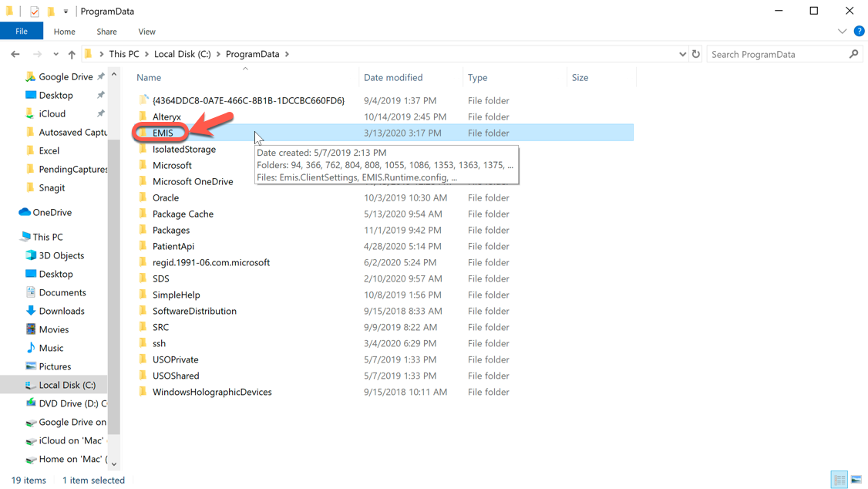This screenshot has height=489, width=868.
Task: Click the OneDrive cloud icon
Action: click(x=25, y=212)
